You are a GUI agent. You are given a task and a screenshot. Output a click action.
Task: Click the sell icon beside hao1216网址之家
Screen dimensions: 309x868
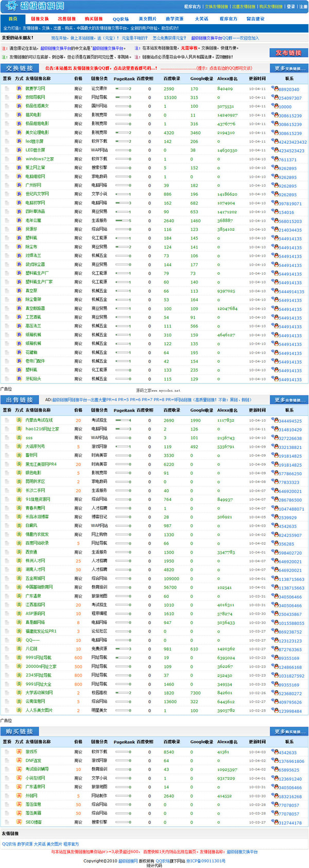[19, 429]
